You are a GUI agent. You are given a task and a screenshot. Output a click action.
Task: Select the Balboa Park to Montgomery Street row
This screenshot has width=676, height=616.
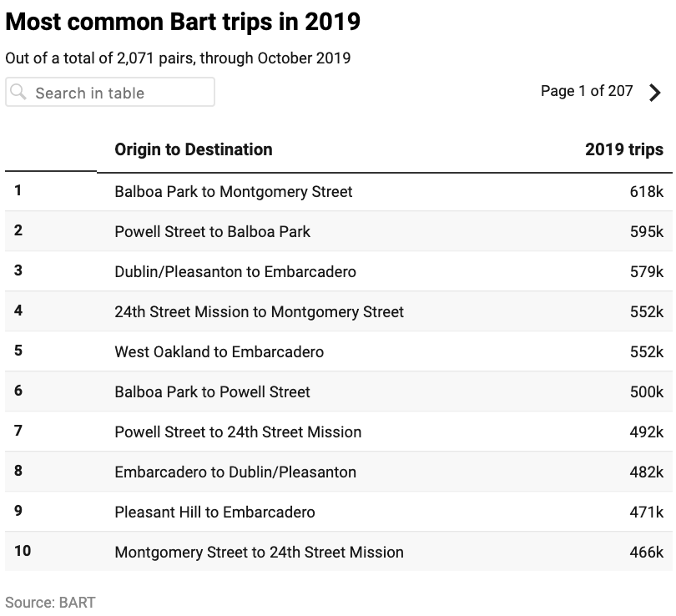(233, 192)
